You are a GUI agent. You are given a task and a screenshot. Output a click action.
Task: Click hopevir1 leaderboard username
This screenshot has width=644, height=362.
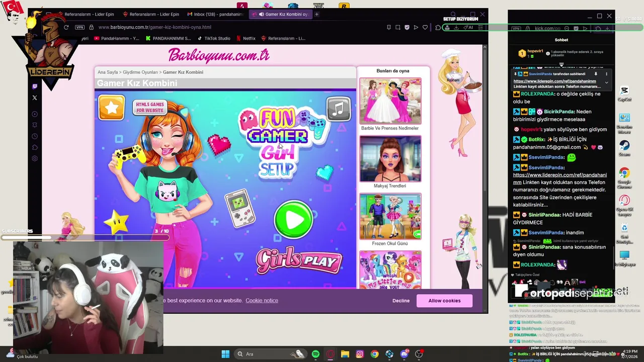(535, 51)
